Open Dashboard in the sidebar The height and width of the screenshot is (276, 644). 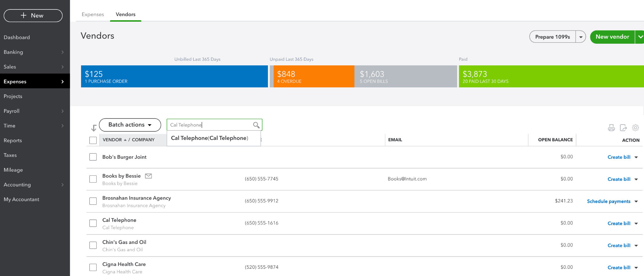35,37
